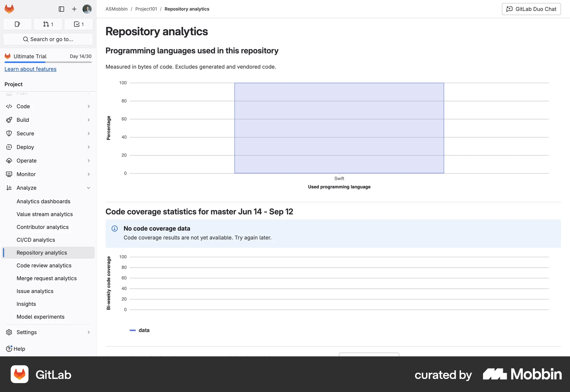570x392 pixels.
Task: Open the create new (+) icon
Action: point(74,9)
